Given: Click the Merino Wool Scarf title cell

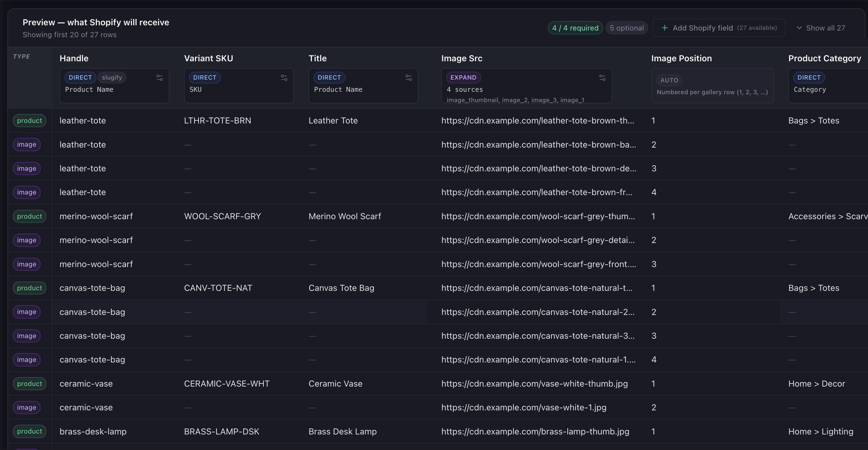Looking at the screenshot, I should click(345, 216).
